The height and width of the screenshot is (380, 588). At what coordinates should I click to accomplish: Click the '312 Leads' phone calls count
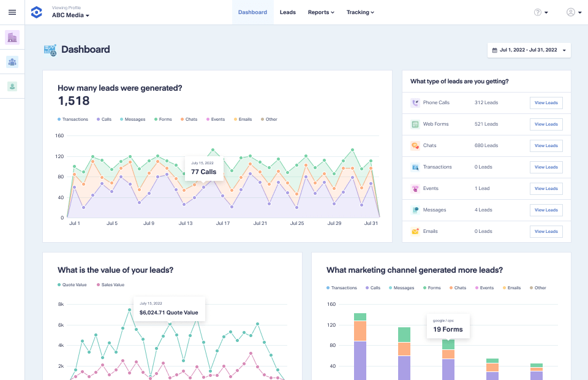click(x=486, y=103)
